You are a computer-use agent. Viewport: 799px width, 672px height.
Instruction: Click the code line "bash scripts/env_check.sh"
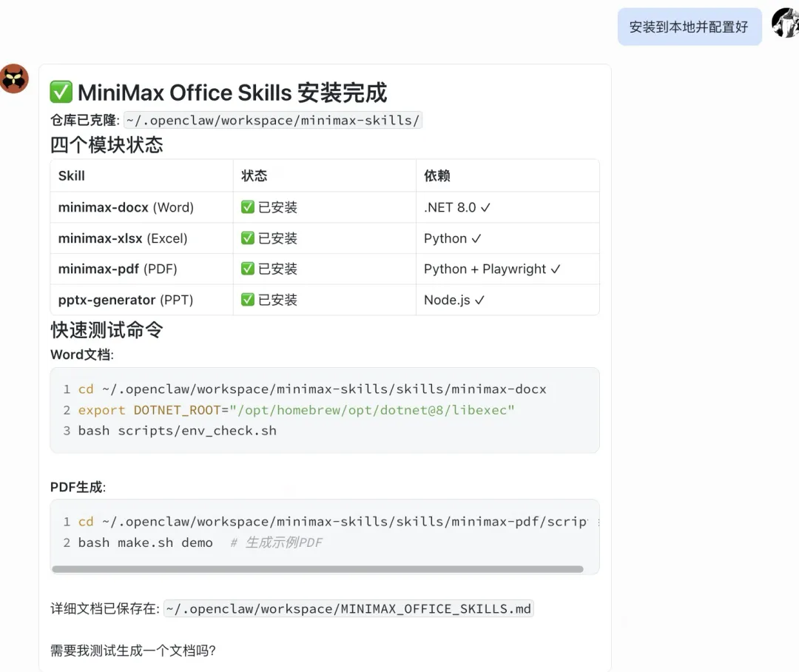click(178, 431)
